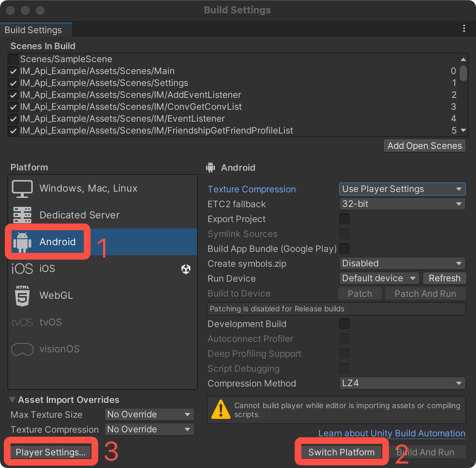Open the Max Texture Size override dropdown
Screen dimensions: 476x468
149,414
